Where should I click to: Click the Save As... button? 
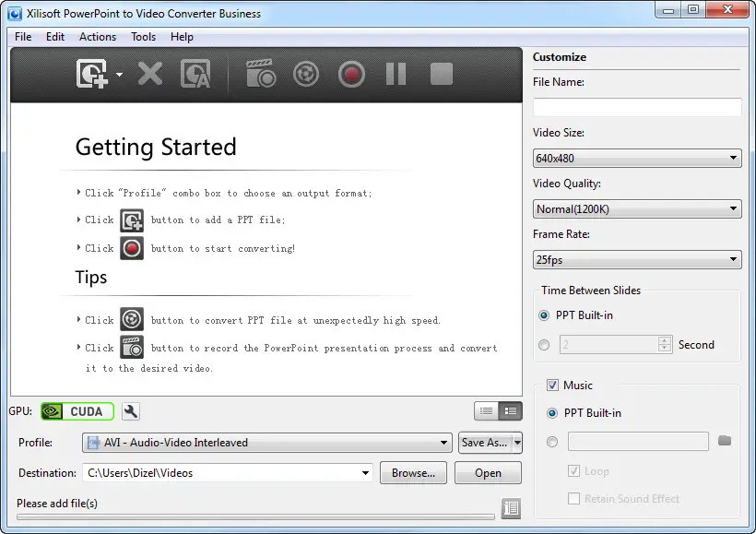485,443
